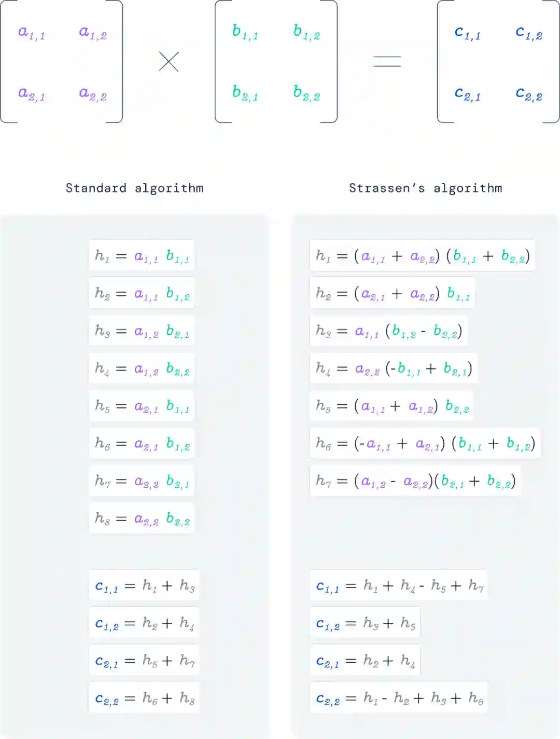Screen dimensions: 560x739
Task: Click the c2,2 = h1 - h2 + h3 + h6 box
Action: [x=399, y=699]
